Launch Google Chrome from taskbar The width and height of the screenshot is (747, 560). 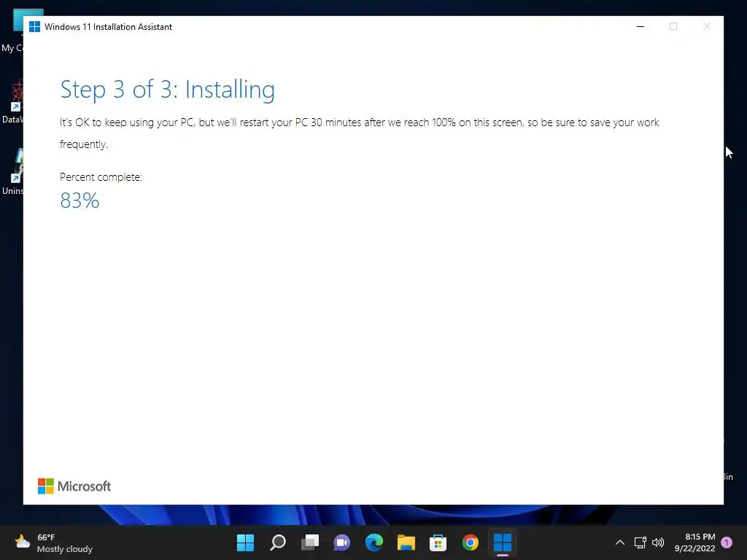[471, 542]
